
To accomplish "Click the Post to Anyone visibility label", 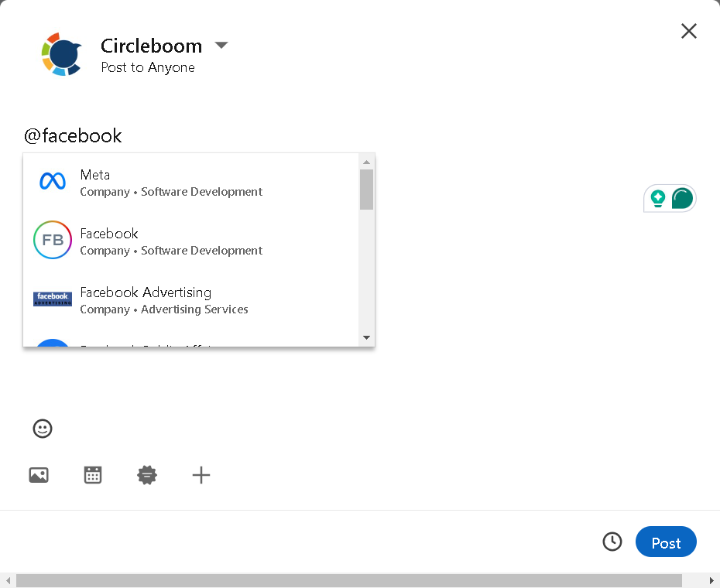I will coord(148,67).
